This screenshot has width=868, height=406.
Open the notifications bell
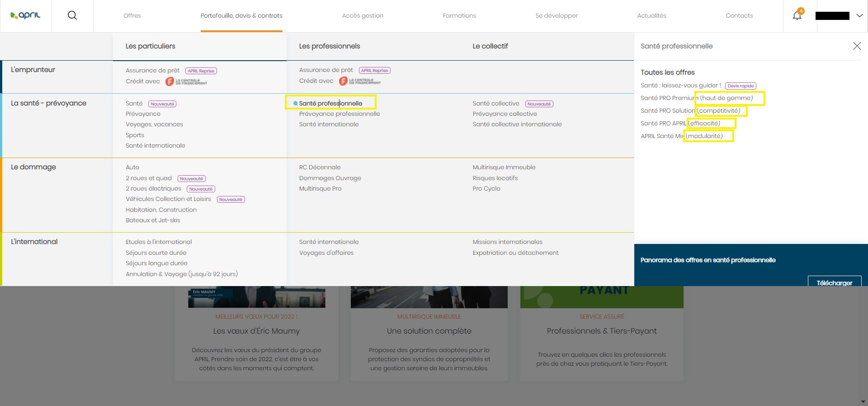(x=797, y=15)
